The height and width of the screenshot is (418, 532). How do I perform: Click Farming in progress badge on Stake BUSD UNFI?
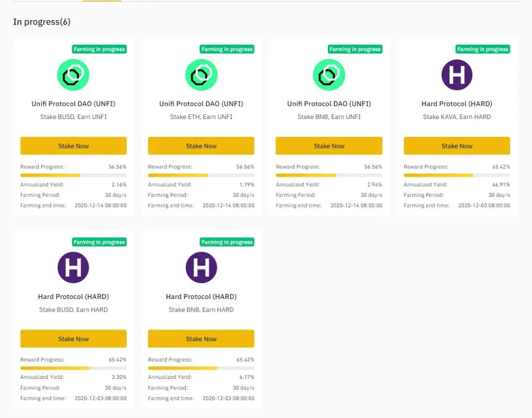pyautogui.click(x=99, y=49)
